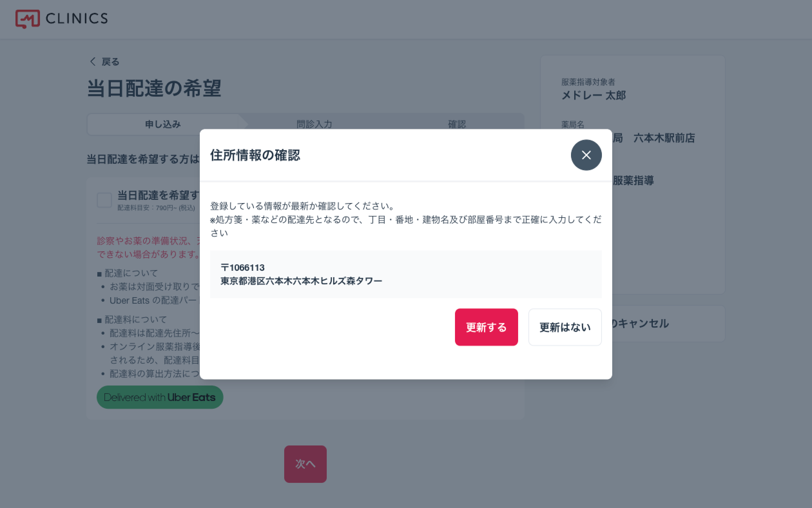
Task: Click the pharmacy name 六本木駅前店
Action: [x=664, y=138]
